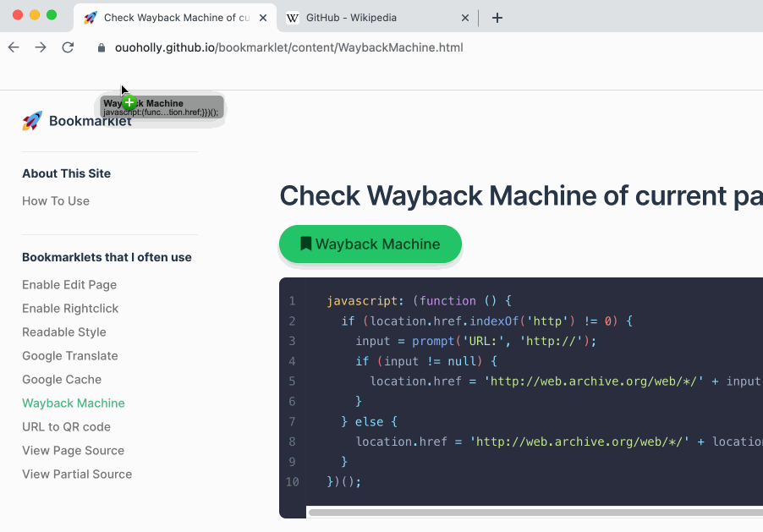
Task: Open the About This Site section
Action: point(66,173)
